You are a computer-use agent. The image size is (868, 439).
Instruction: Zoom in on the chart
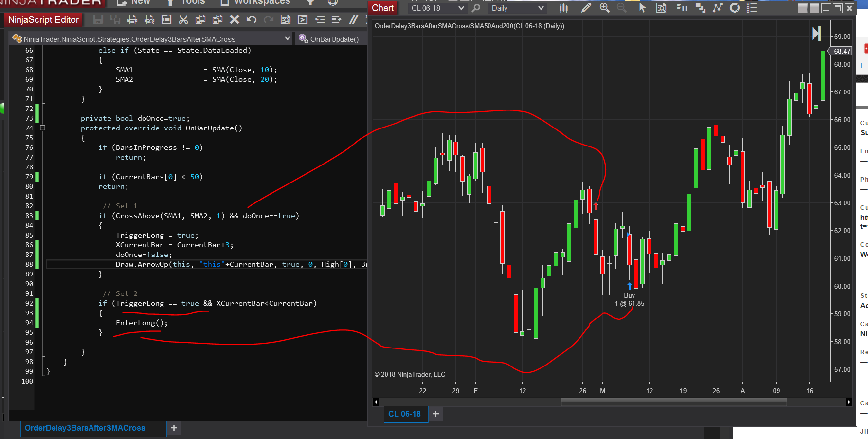point(605,8)
